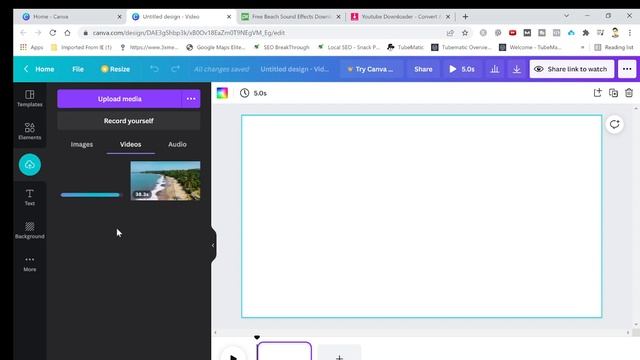
Task: Add a new page with plus button
Action: point(339,353)
